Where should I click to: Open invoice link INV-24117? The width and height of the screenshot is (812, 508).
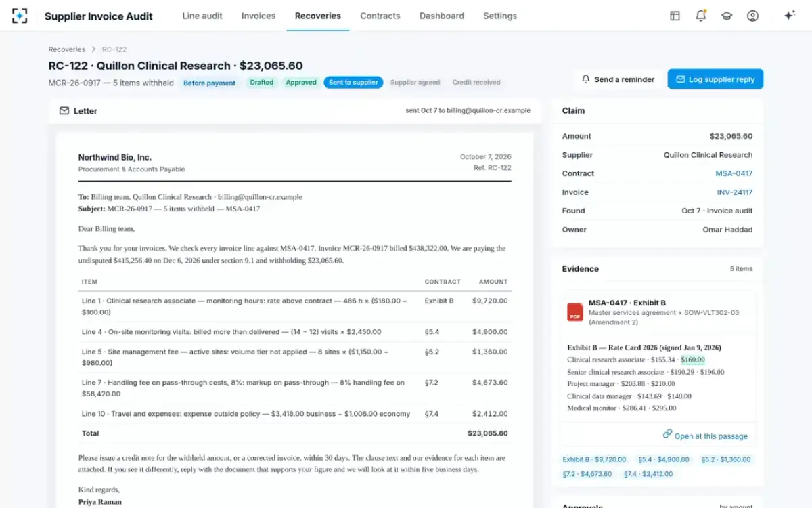tap(735, 192)
